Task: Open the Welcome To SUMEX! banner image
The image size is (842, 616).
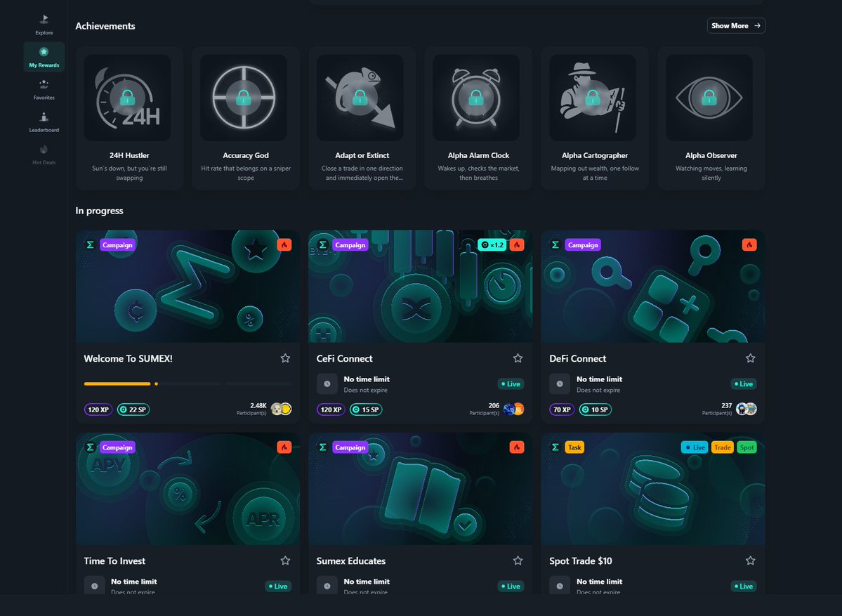Action: 188,287
